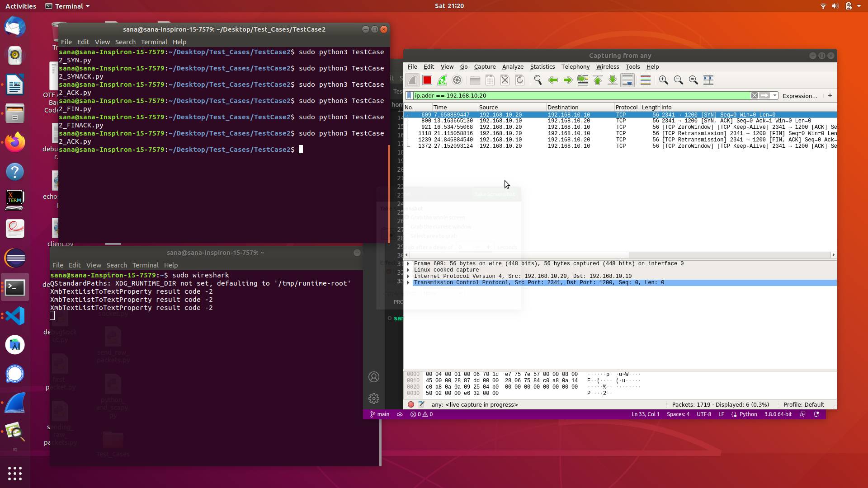Apply the display filter arrow

[764, 95]
